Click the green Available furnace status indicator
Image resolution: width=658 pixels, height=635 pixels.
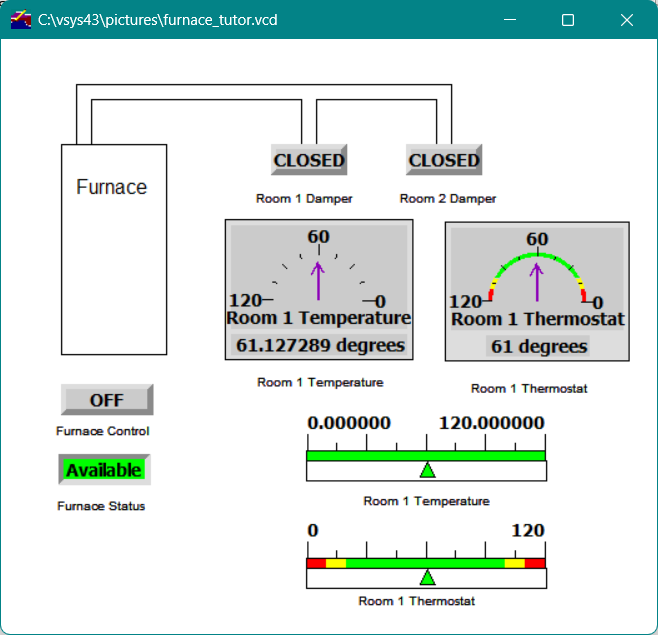point(105,470)
